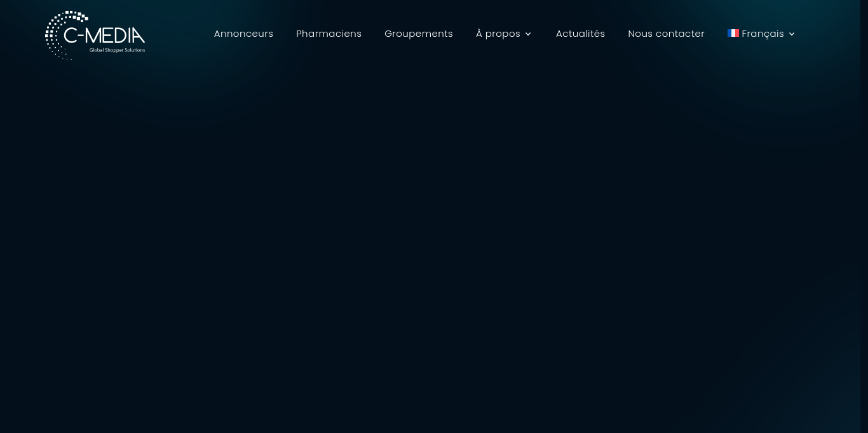Open the Annonceurs menu item

click(243, 34)
